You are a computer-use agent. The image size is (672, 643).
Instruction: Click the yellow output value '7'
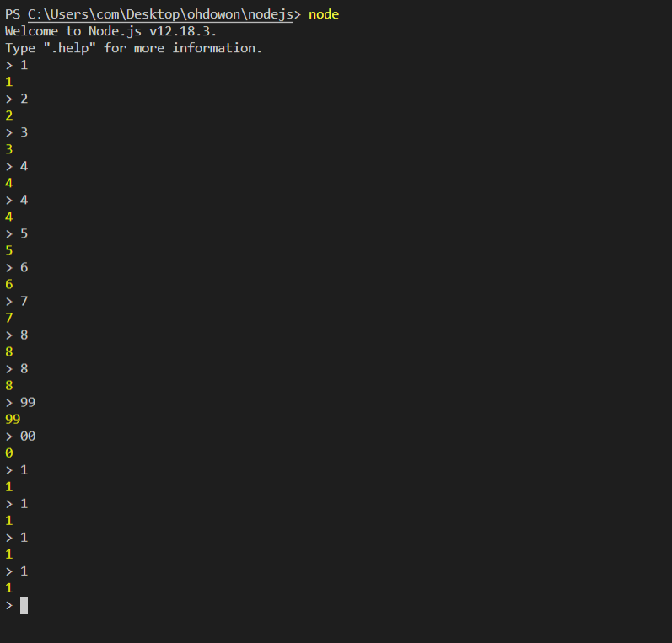pos(9,319)
